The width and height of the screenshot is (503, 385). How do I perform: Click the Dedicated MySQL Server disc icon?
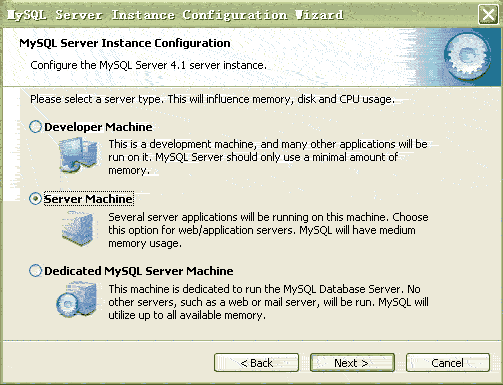77,299
